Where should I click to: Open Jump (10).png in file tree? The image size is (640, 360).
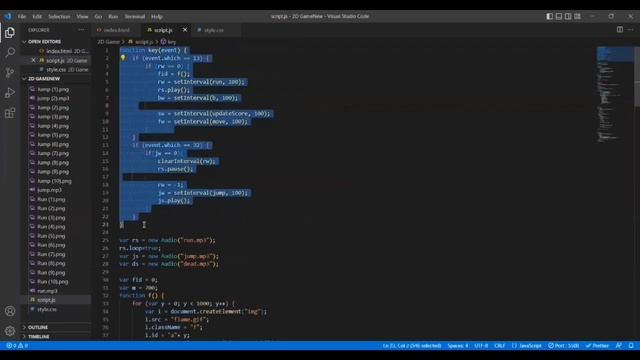click(54, 181)
